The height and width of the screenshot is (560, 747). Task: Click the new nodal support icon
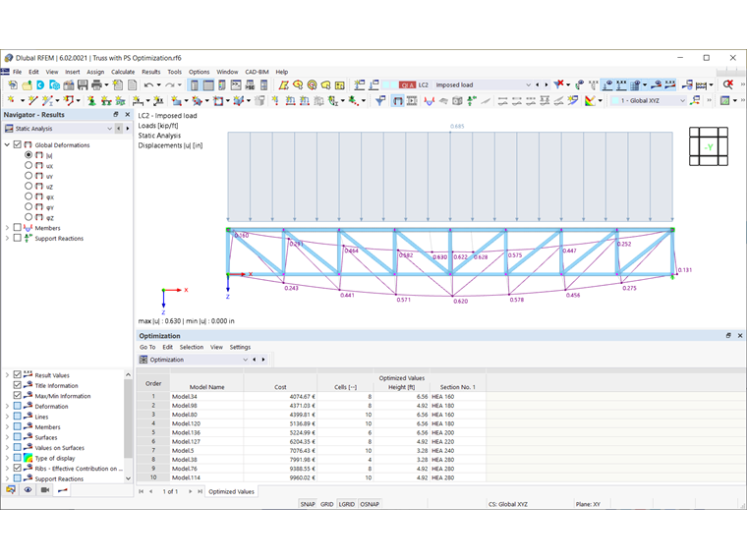[x=91, y=100]
